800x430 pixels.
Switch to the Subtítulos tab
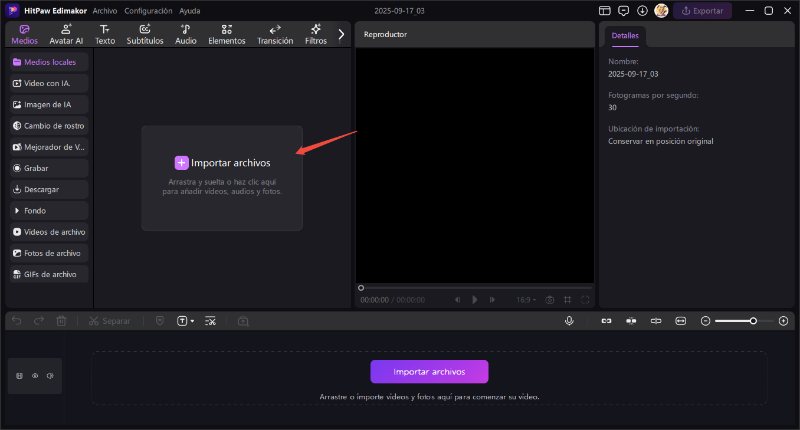[x=145, y=35]
